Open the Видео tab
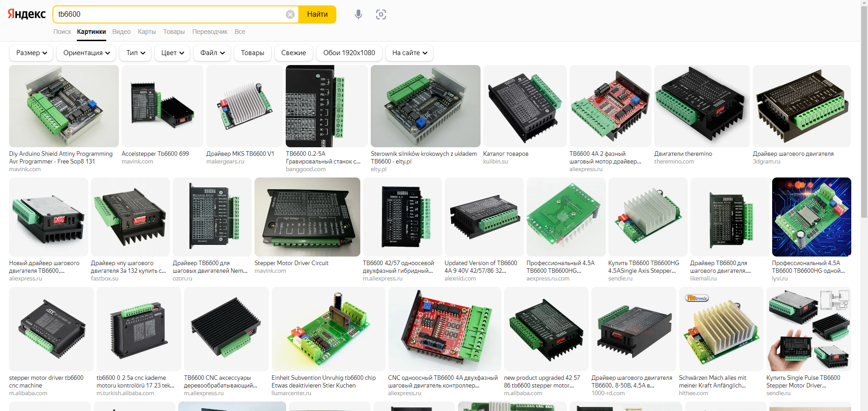Screen dimensions: 868x411 pos(121,32)
